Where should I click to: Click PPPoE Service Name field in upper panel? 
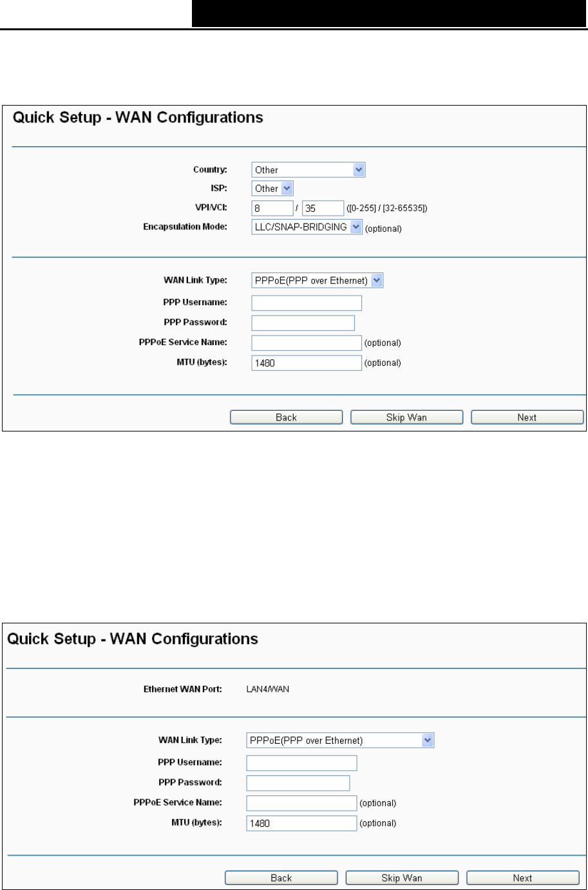307,343
